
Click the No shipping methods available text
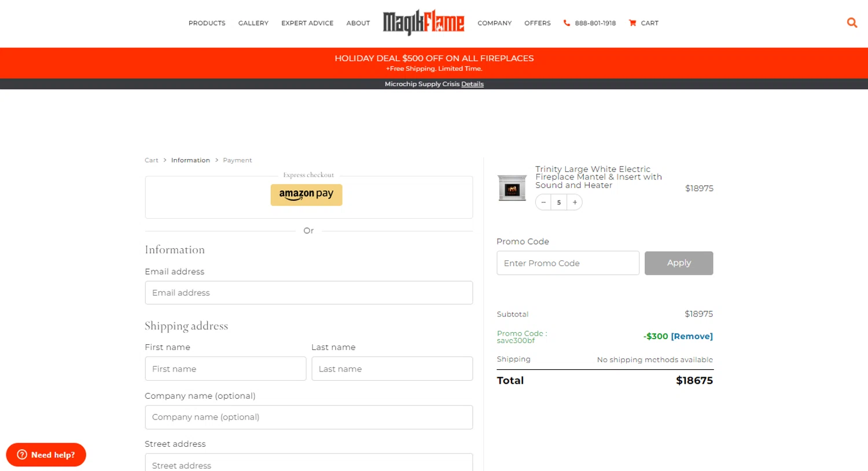click(x=655, y=359)
